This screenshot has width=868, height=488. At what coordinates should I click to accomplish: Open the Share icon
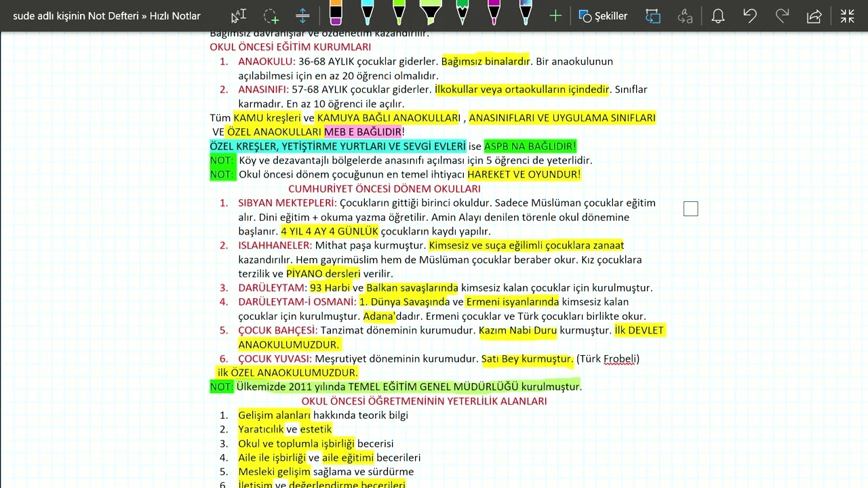(x=814, y=16)
